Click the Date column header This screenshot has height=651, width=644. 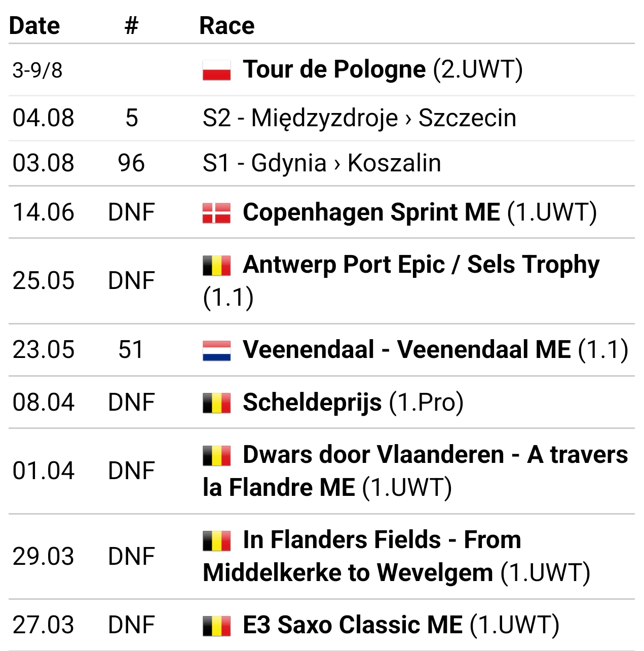34,25
